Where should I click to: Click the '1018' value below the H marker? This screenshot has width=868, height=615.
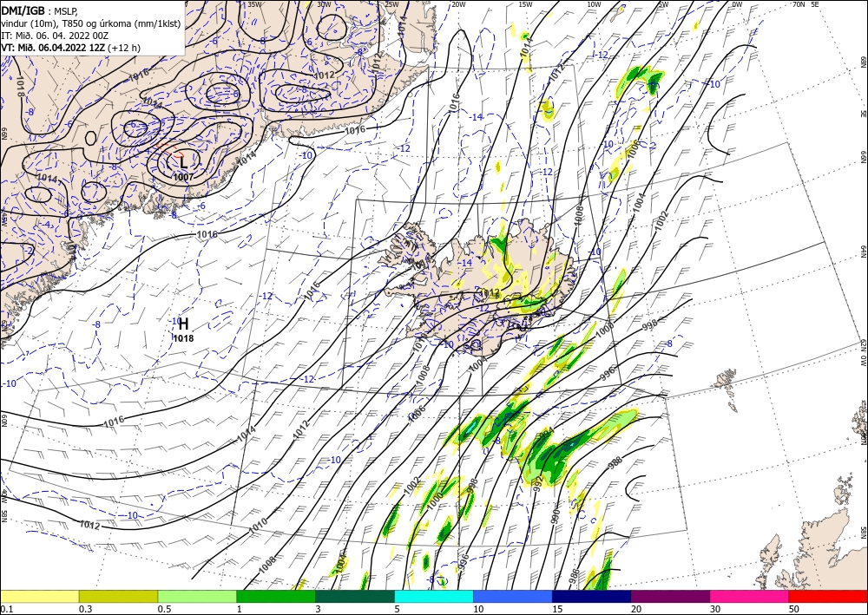(184, 338)
